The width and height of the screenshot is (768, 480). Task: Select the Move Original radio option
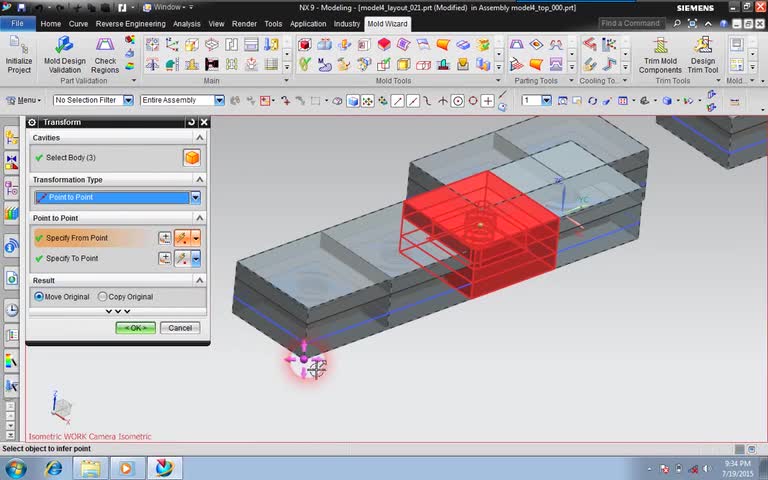(x=40, y=297)
